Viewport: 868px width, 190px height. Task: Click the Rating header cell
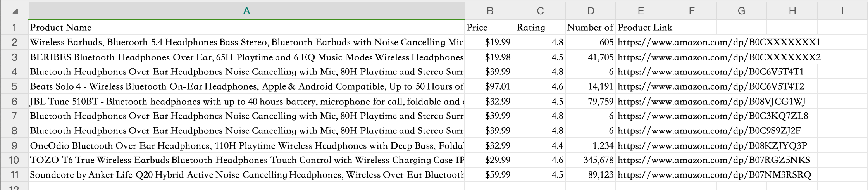pos(540,28)
